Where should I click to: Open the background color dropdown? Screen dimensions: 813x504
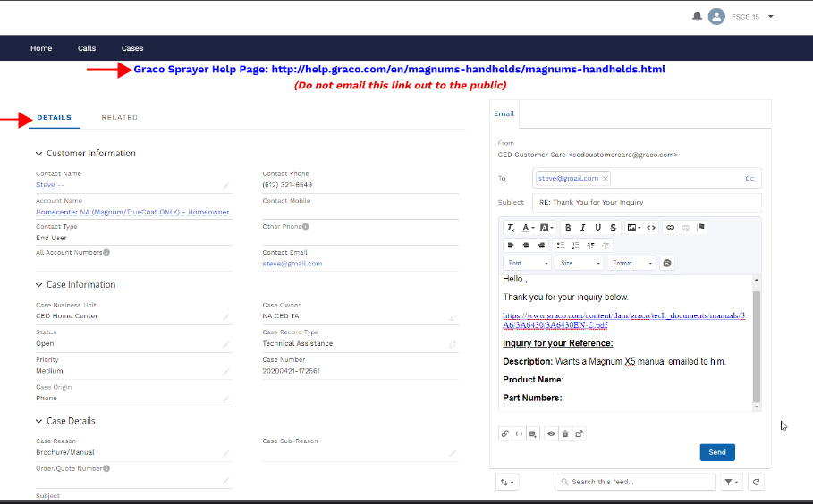(546, 228)
